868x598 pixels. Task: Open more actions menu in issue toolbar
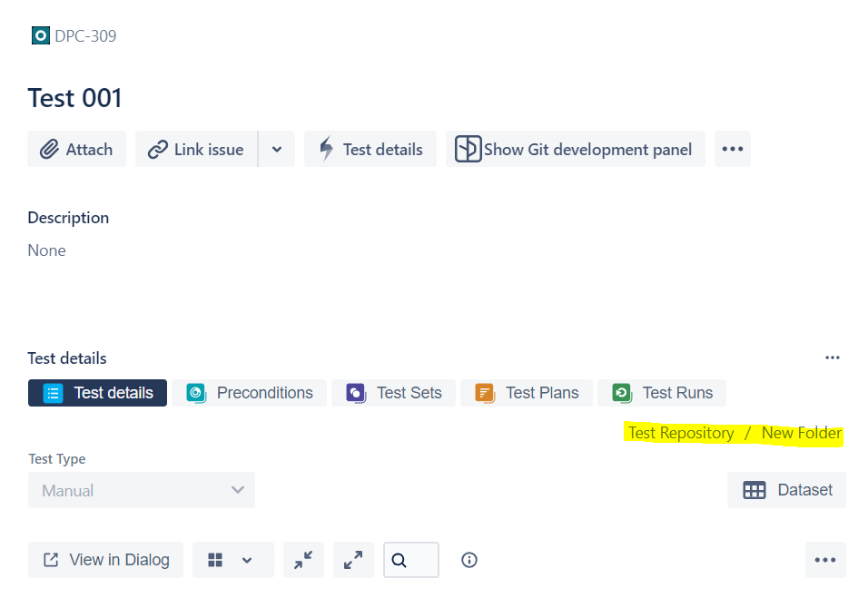[x=733, y=149]
